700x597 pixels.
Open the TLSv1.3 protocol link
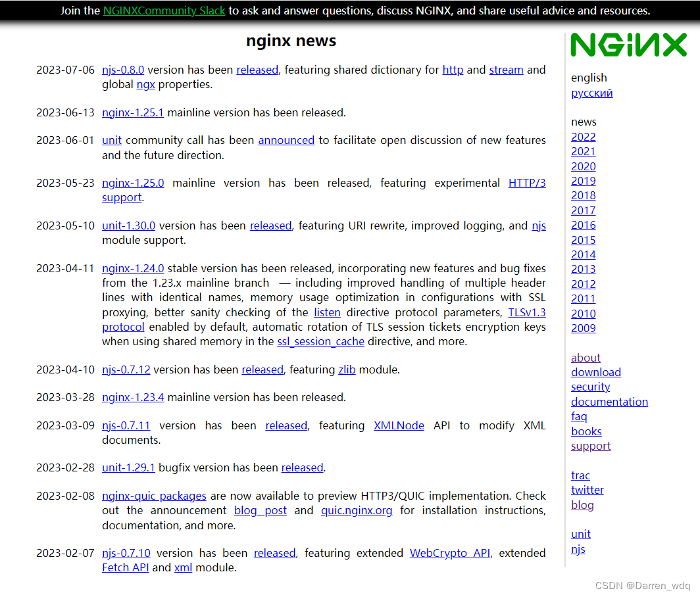(x=527, y=313)
